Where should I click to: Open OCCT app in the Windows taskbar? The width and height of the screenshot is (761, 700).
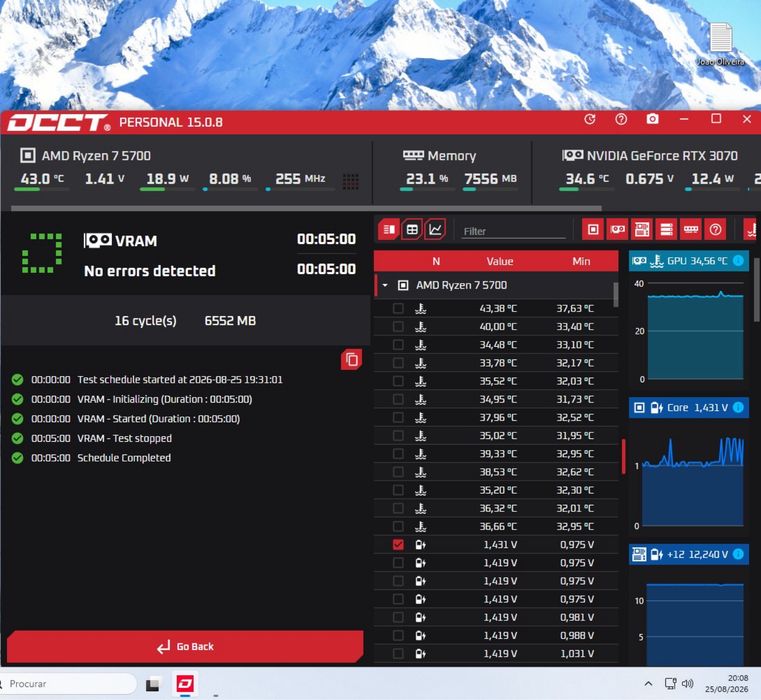coord(185,684)
